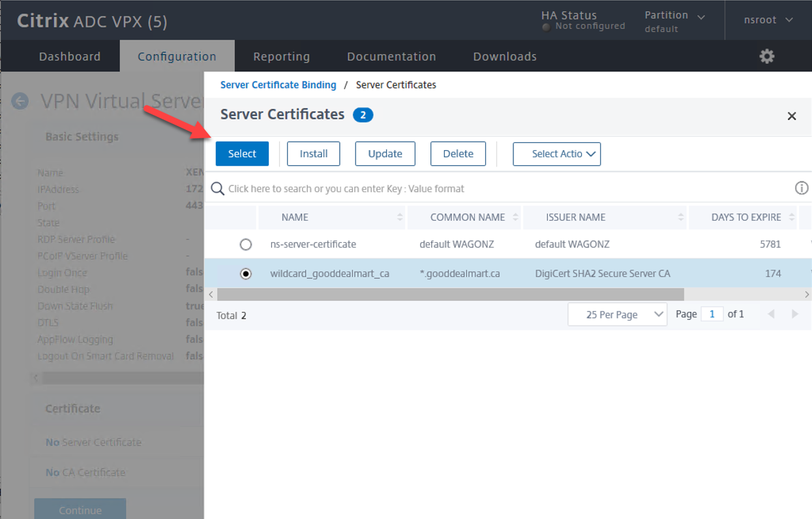812x519 pixels.
Task: Go to previous page arrow
Action: pos(771,314)
